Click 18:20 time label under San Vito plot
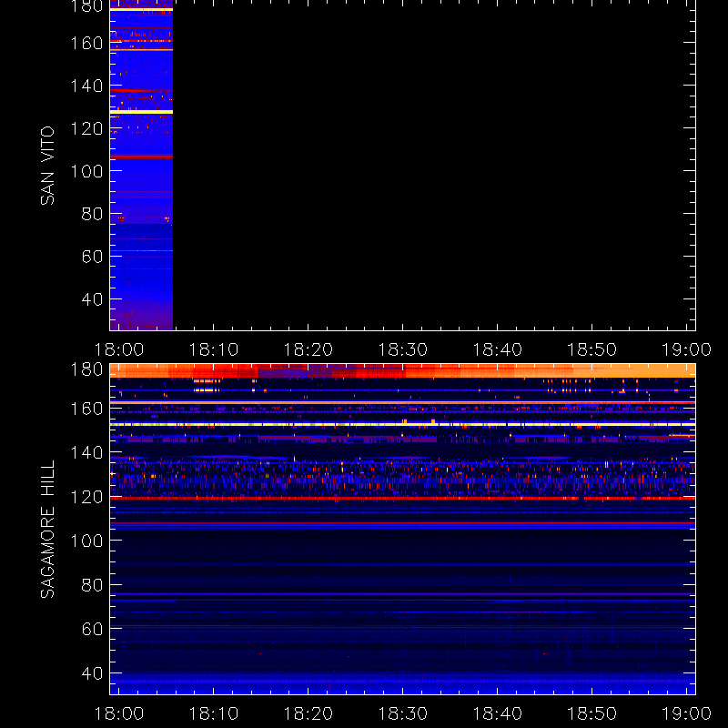728x728 pixels. (308, 349)
